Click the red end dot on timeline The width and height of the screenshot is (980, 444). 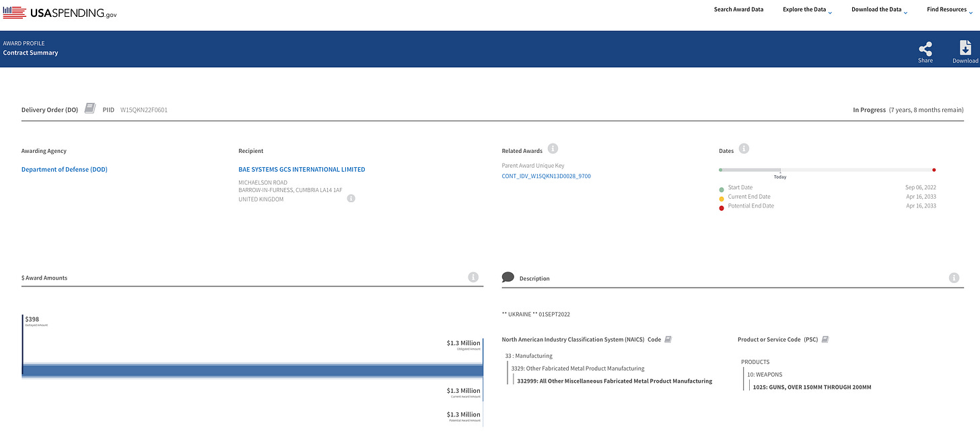[934, 170]
